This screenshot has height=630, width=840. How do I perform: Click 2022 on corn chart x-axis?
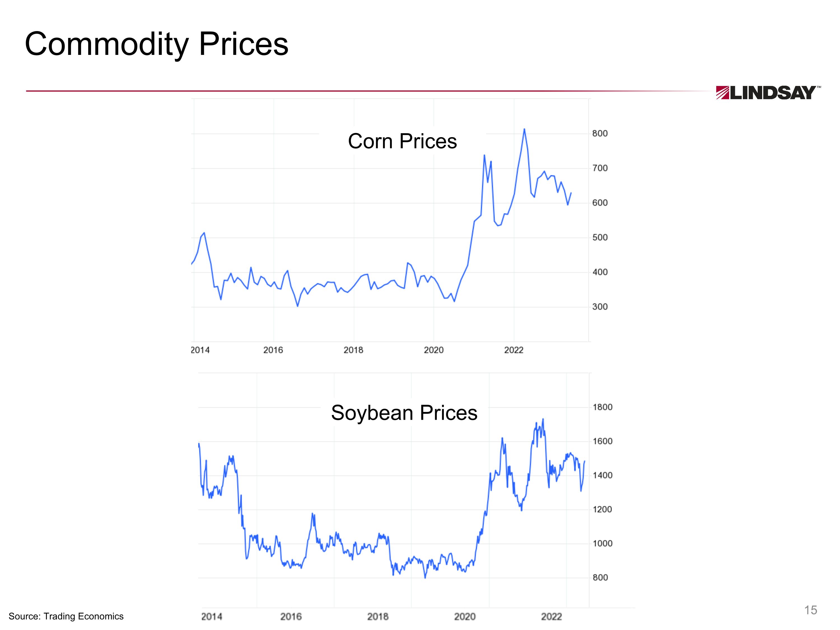514,350
